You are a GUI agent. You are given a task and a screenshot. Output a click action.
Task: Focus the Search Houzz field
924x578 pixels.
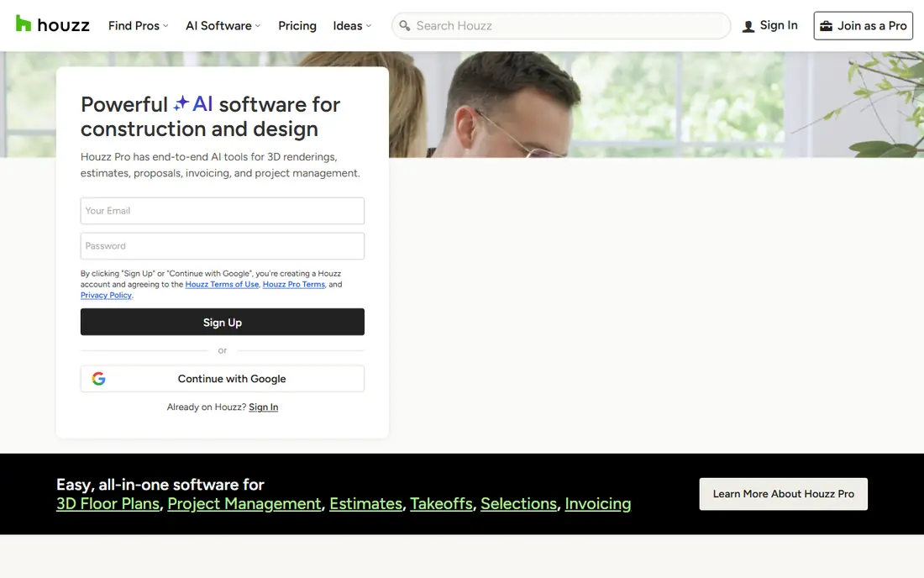(x=561, y=26)
